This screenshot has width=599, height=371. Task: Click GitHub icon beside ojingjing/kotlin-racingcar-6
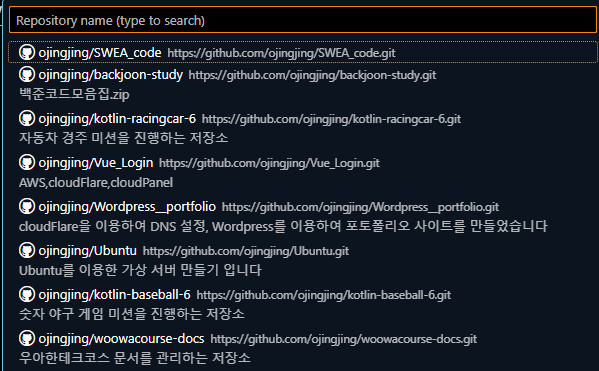[x=27, y=118]
